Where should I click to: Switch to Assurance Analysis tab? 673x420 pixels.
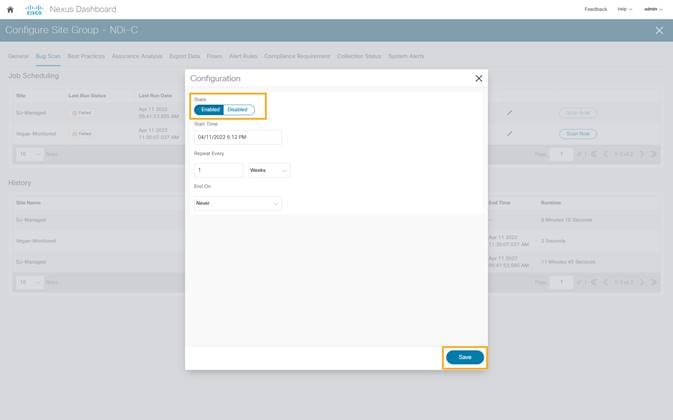click(x=137, y=56)
